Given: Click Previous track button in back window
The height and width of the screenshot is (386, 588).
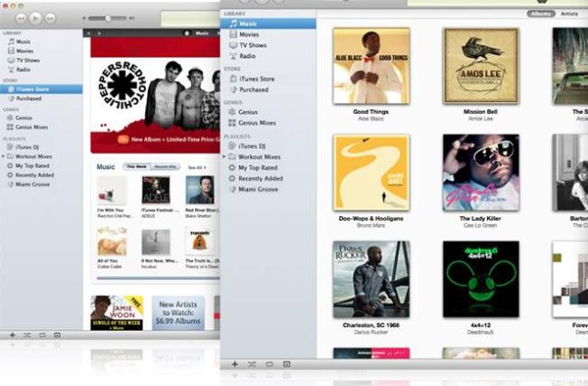Looking at the screenshot, I should point(21,18).
